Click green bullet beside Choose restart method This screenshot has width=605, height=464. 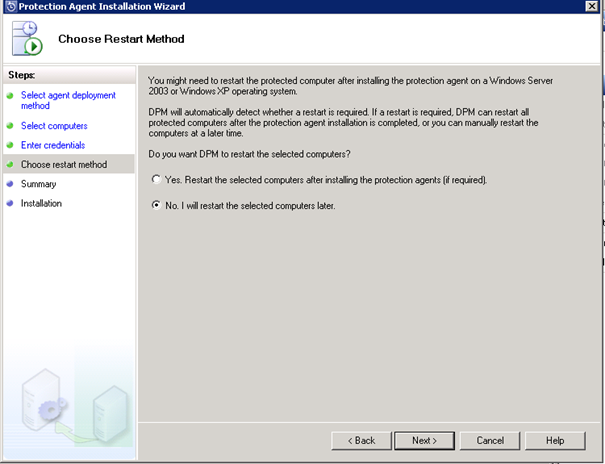10,164
